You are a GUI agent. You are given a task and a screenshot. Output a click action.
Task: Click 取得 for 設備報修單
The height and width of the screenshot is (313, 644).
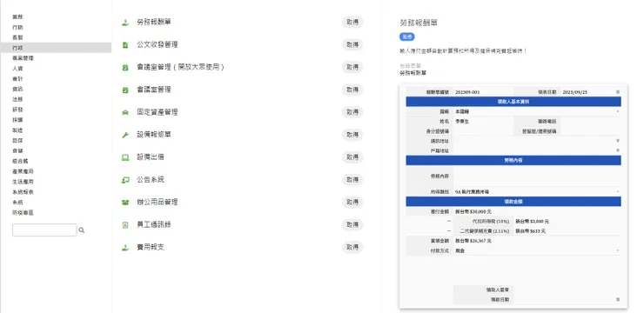click(352, 135)
